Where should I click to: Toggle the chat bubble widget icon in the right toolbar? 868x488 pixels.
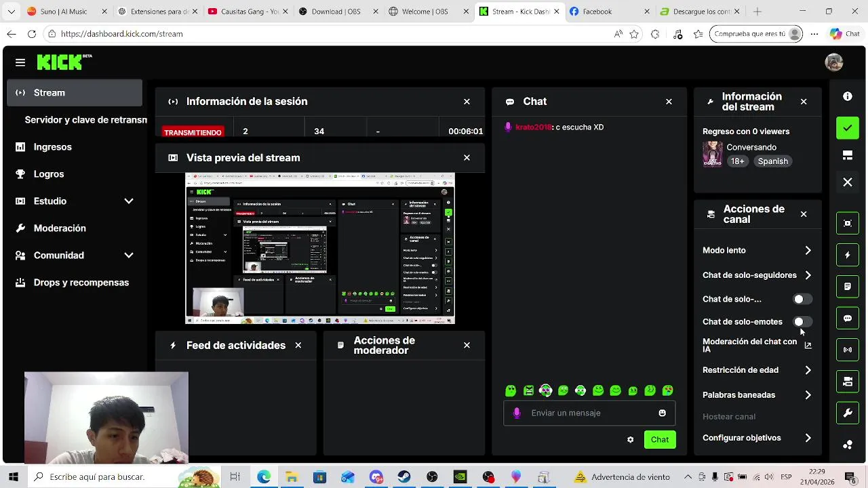pyautogui.click(x=848, y=318)
